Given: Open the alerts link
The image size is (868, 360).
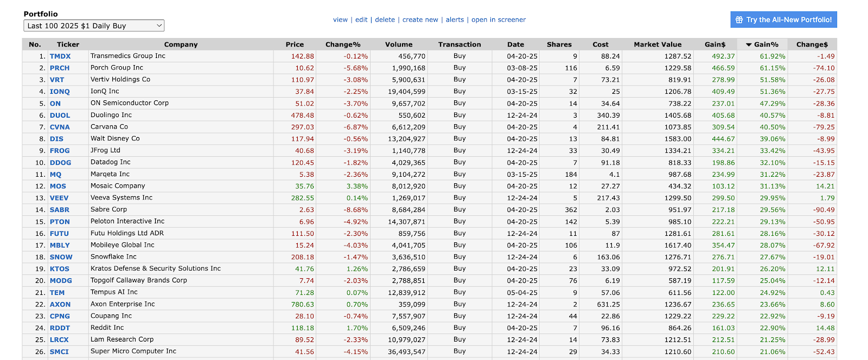Looking at the screenshot, I should click(x=455, y=20).
